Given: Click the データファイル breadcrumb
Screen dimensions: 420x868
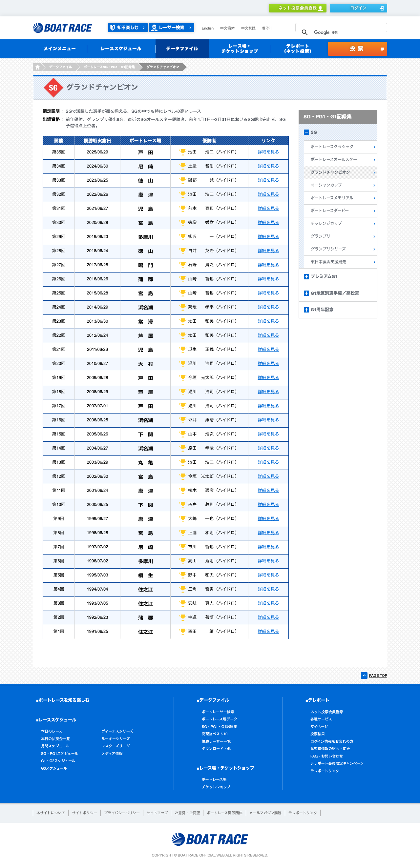Looking at the screenshot, I should (x=60, y=67).
